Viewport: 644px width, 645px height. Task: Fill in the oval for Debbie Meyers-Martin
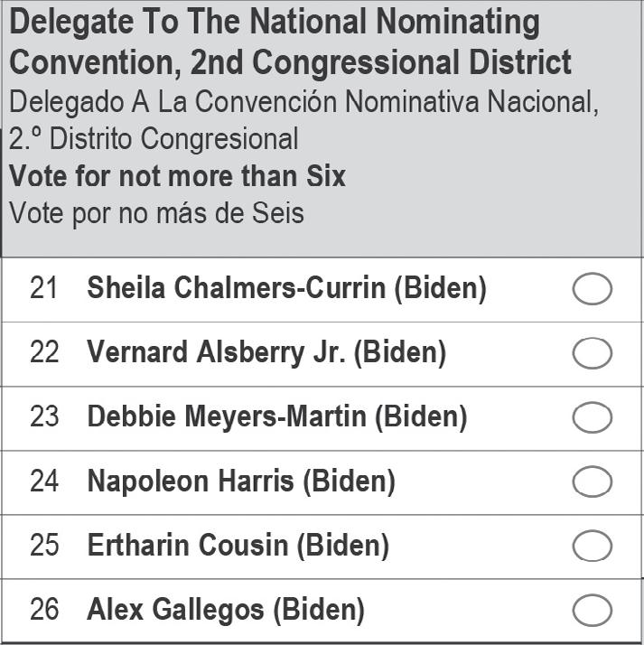pyautogui.click(x=593, y=418)
